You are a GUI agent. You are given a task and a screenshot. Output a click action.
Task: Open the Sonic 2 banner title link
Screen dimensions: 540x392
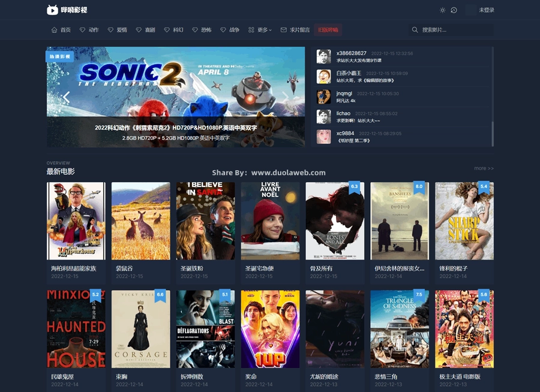(x=176, y=128)
